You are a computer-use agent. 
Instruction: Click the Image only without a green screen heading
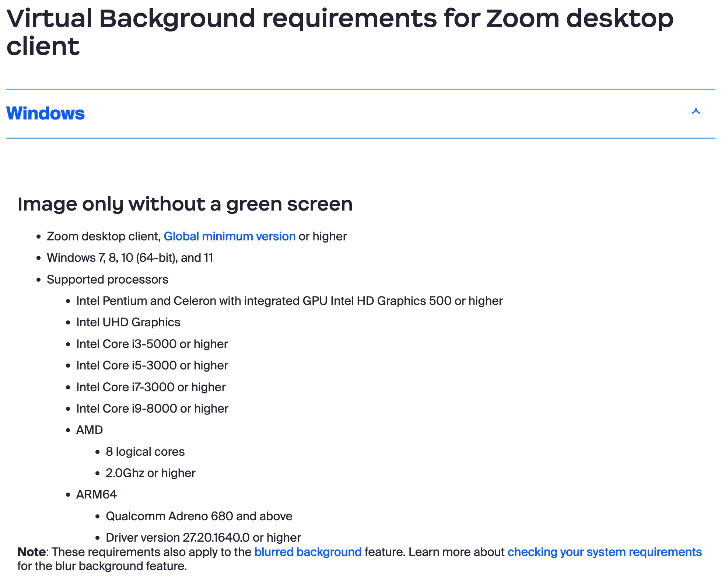click(185, 204)
